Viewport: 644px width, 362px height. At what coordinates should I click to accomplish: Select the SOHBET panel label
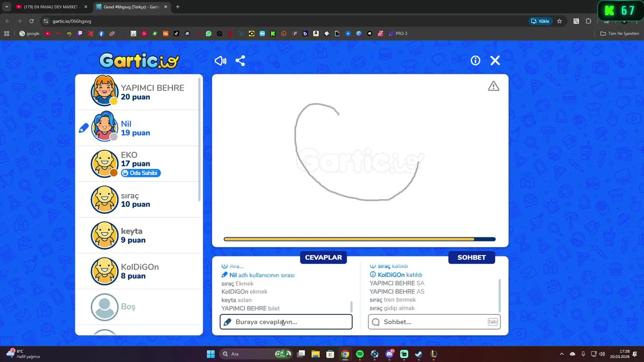pos(471,257)
